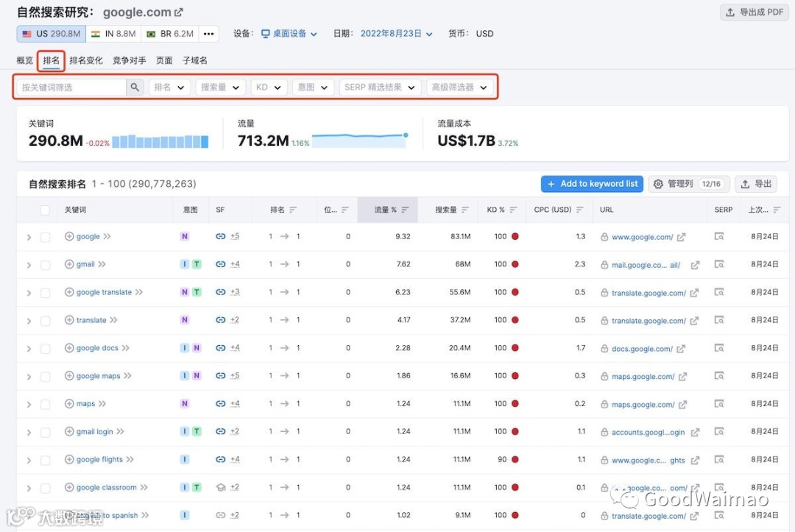Click Add to keyword list button
Image resolution: width=795 pixels, height=532 pixels.
coord(592,184)
